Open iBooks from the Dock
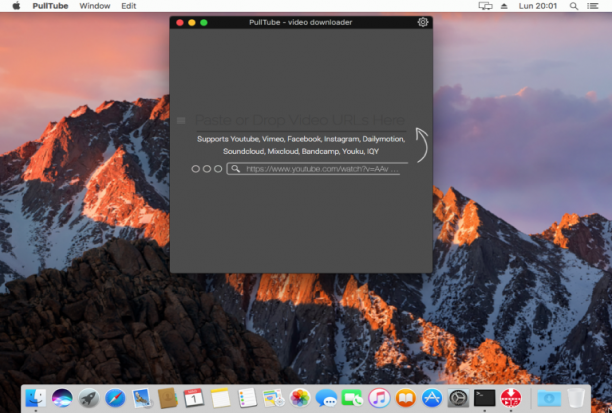 406,398
